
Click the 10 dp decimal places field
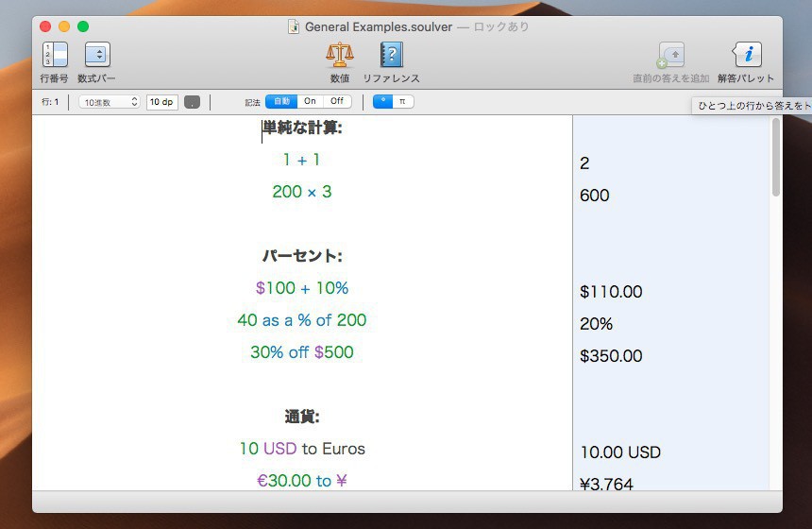pyautogui.click(x=162, y=102)
